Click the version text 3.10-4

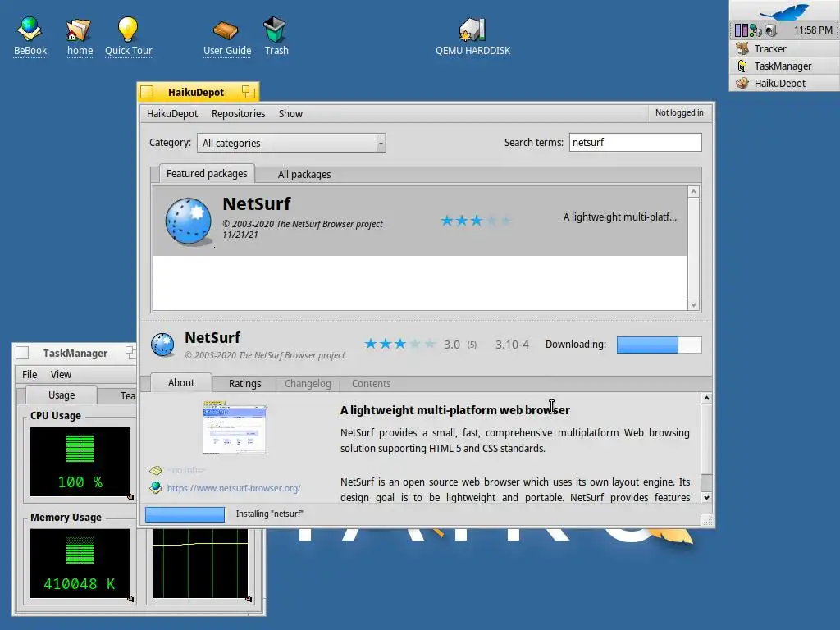pos(512,345)
